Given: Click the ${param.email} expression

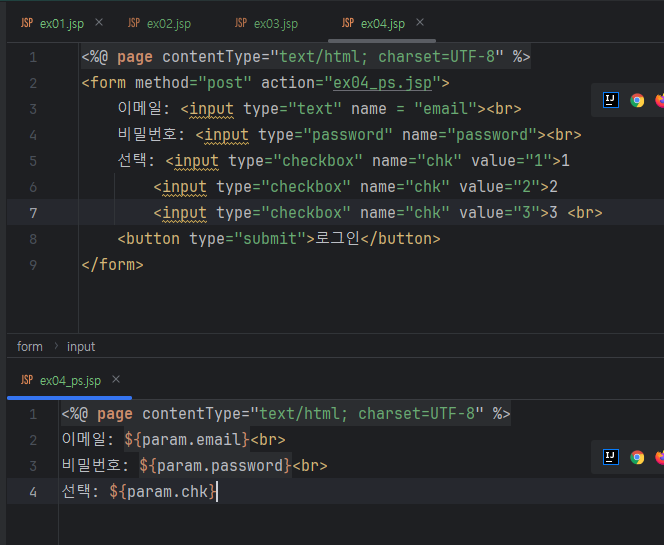Looking at the screenshot, I should tap(187, 440).
